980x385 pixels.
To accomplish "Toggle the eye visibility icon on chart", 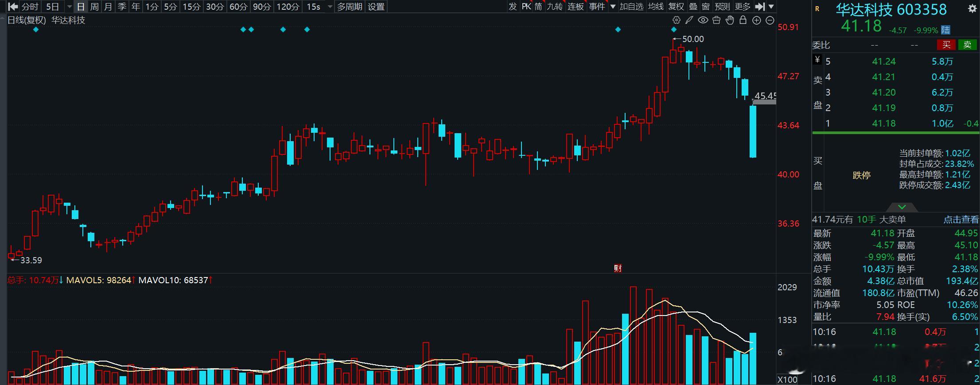I will 703,20.
